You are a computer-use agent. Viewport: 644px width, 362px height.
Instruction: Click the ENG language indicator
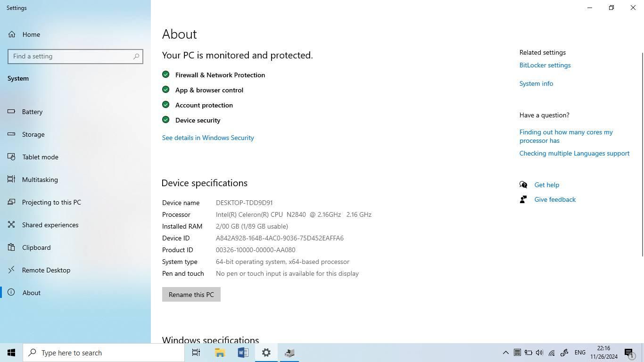580,353
